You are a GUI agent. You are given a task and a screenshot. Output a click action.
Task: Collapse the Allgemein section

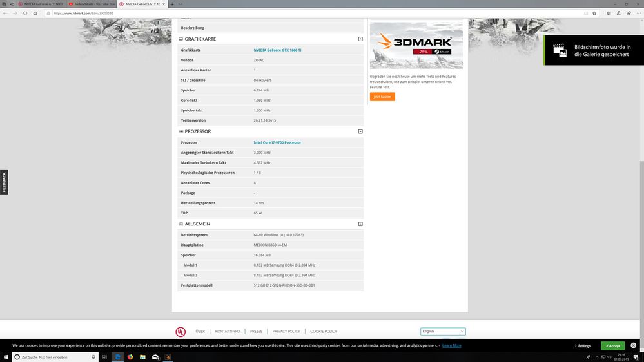click(360, 224)
